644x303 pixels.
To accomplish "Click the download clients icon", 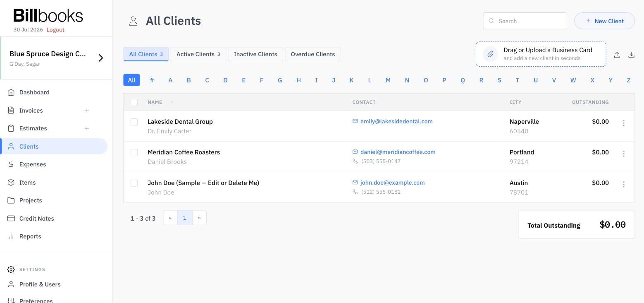I will (x=632, y=55).
